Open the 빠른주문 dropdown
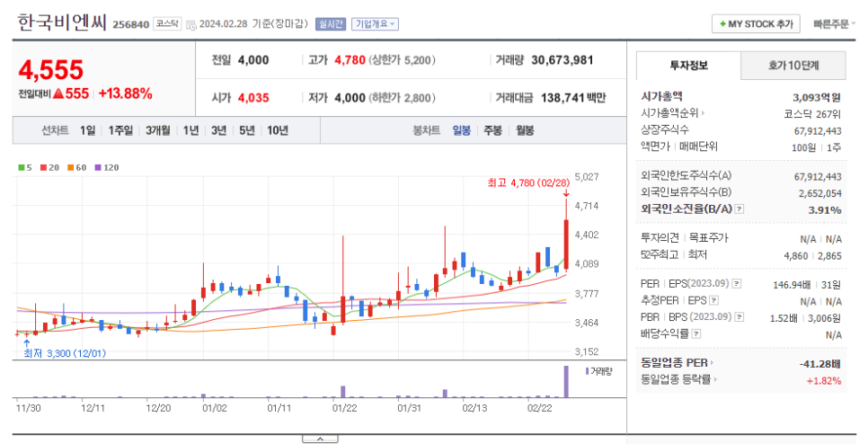The width and height of the screenshot is (868, 444). [834, 24]
